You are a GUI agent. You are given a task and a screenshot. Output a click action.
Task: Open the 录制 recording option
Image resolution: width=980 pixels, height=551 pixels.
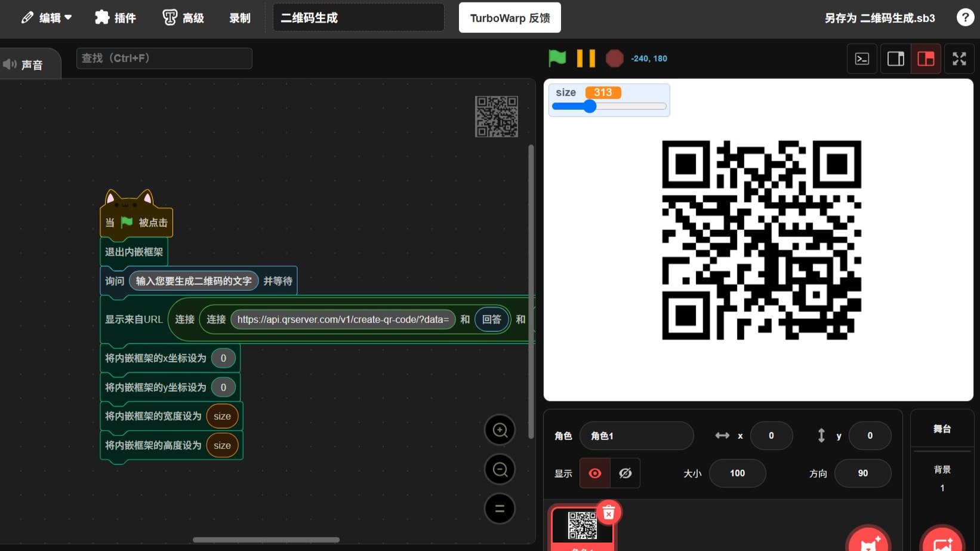(x=240, y=18)
